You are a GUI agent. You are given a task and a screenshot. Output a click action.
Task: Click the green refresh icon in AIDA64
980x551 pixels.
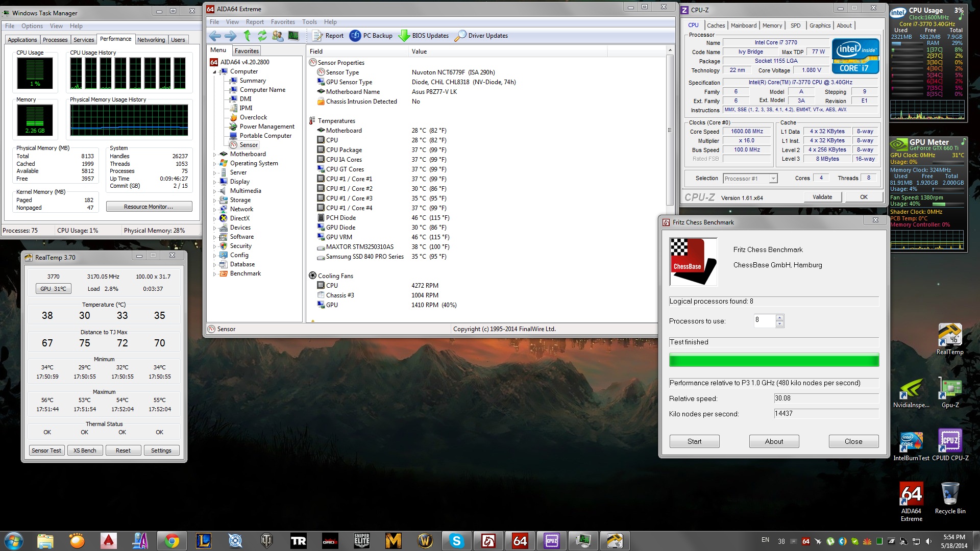click(x=262, y=36)
